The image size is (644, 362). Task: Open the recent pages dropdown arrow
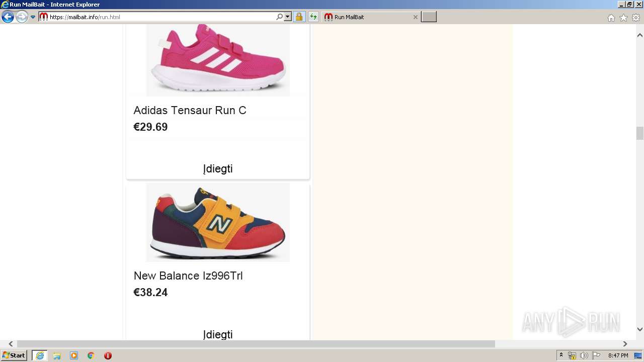pos(33,17)
